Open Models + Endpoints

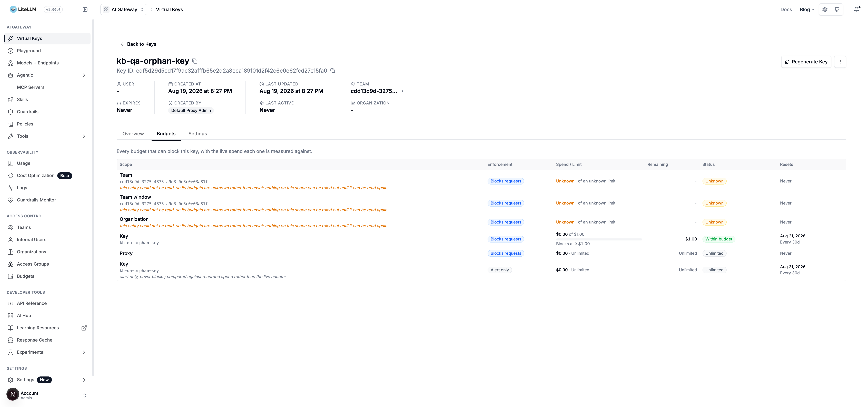(x=47, y=63)
